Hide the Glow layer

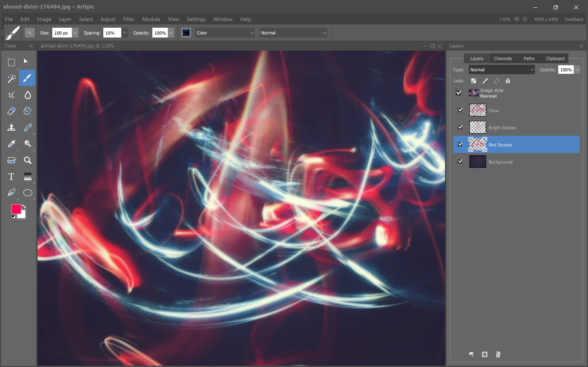460,110
